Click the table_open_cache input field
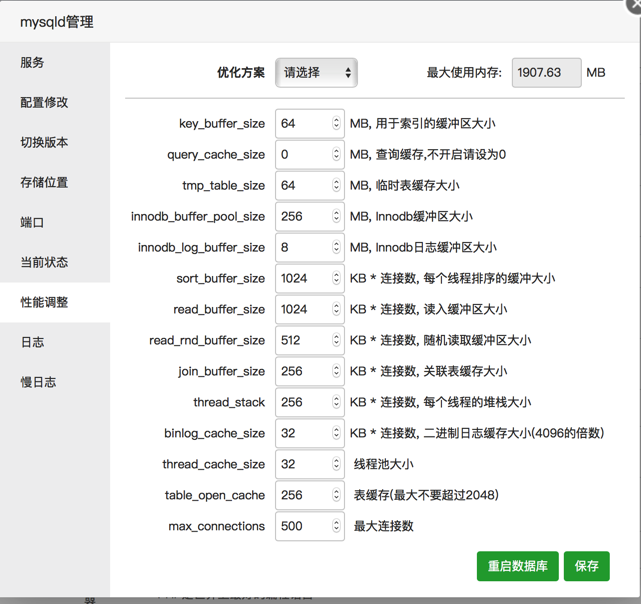Image resolution: width=641 pixels, height=604 pixels. [310, 495]
